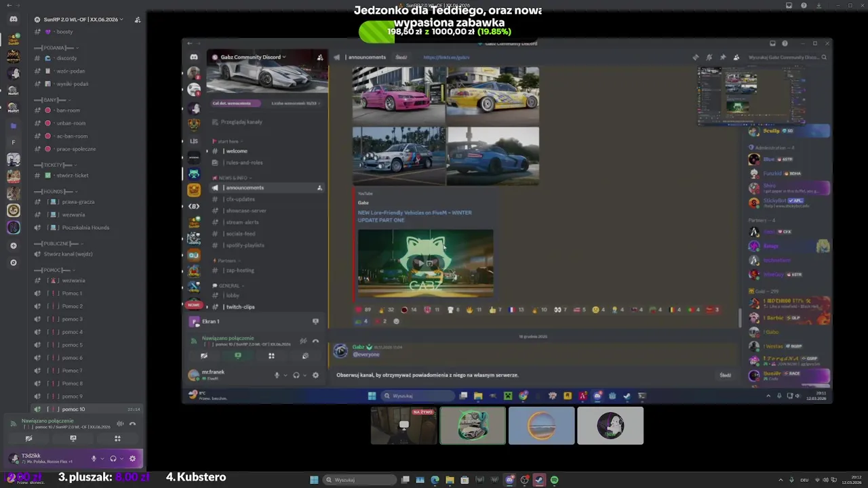Click the Gabz chat vertical scrollbar
Screen dimensions: 868x488
click(x=740, y=317)
